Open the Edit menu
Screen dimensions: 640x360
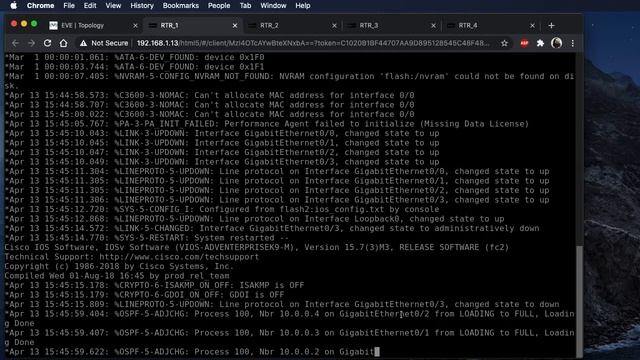tap(90, 6)
